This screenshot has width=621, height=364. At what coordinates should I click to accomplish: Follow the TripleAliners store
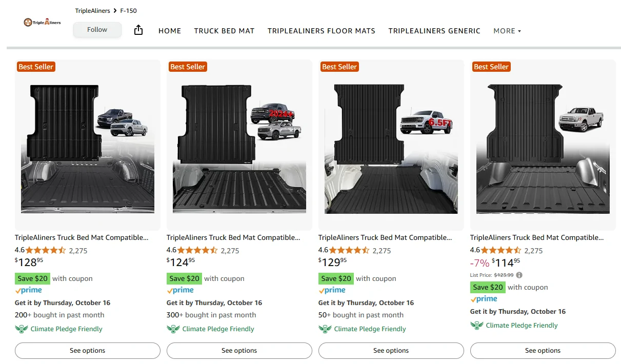97,30
